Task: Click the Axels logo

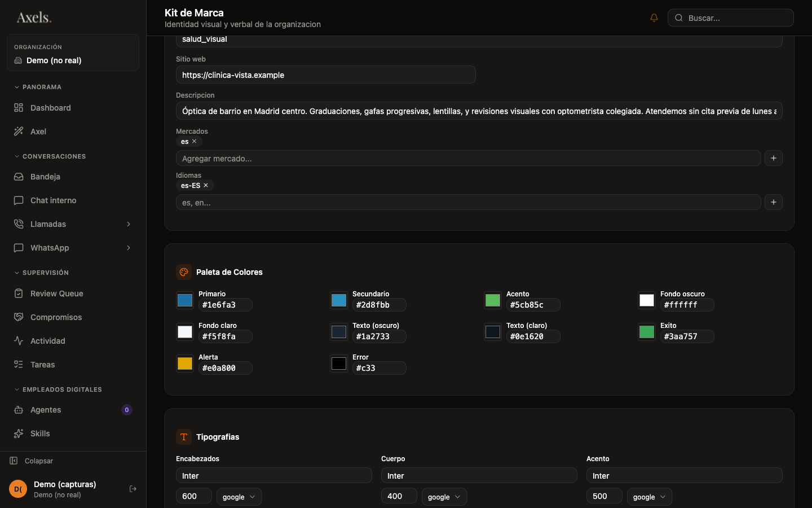Action: click(34, 17)
